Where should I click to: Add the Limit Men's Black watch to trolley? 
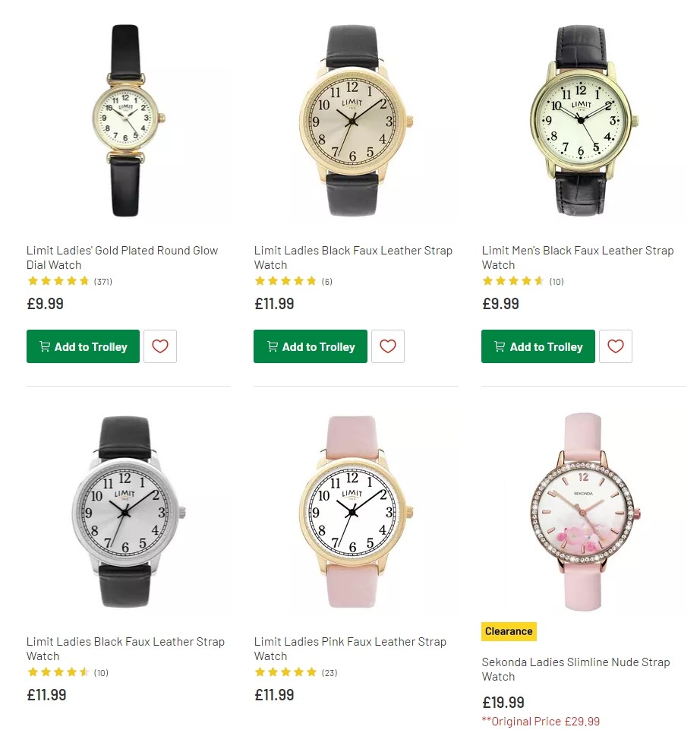[538, 346]
